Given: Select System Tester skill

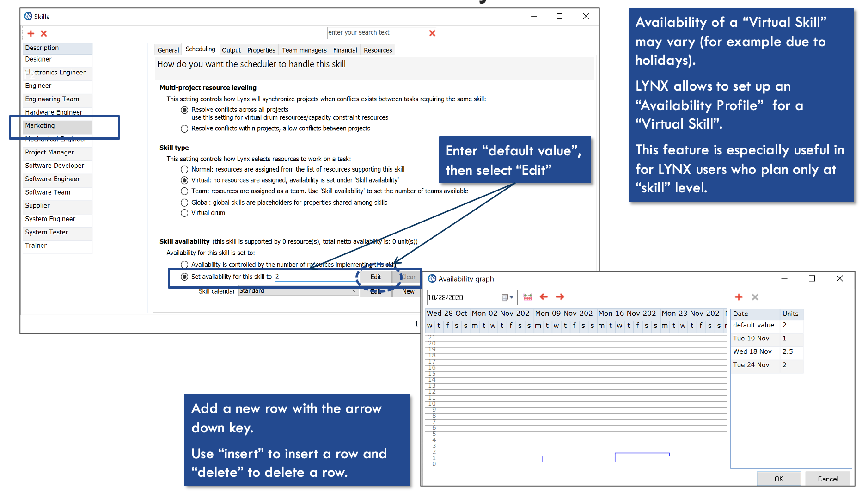Looking at the screenshot, I should coord(57,233).
